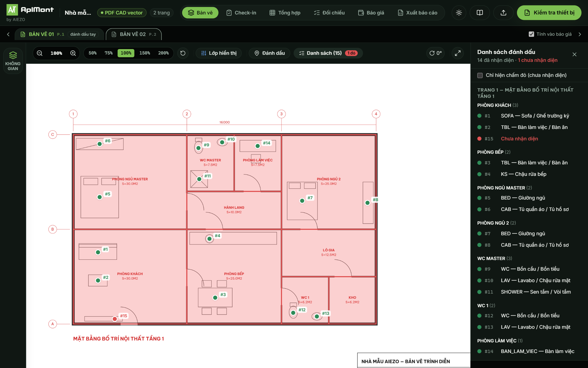Go to the next sheet with the right arrow

point(580,34)
